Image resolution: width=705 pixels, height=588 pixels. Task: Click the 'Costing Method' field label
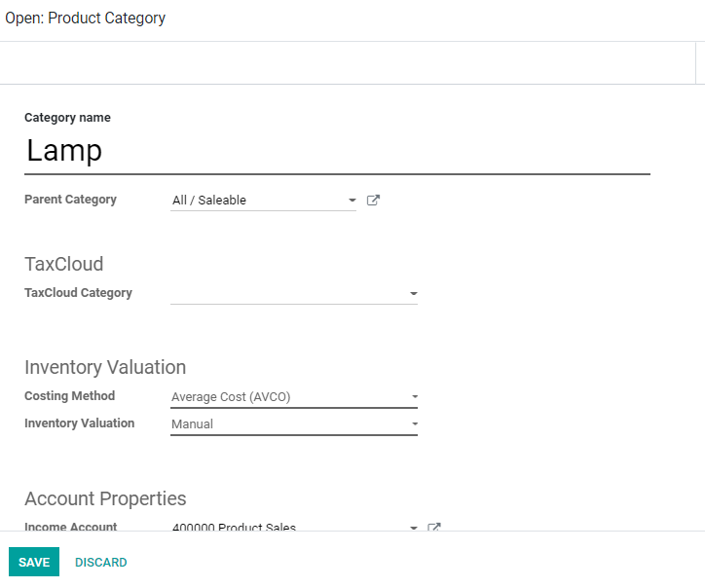tap(69, 396)
